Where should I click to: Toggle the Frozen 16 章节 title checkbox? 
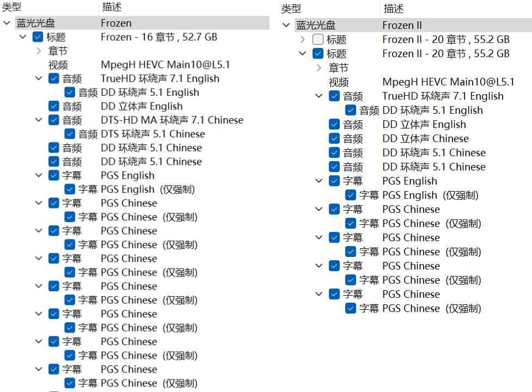(x=38, y=37)
